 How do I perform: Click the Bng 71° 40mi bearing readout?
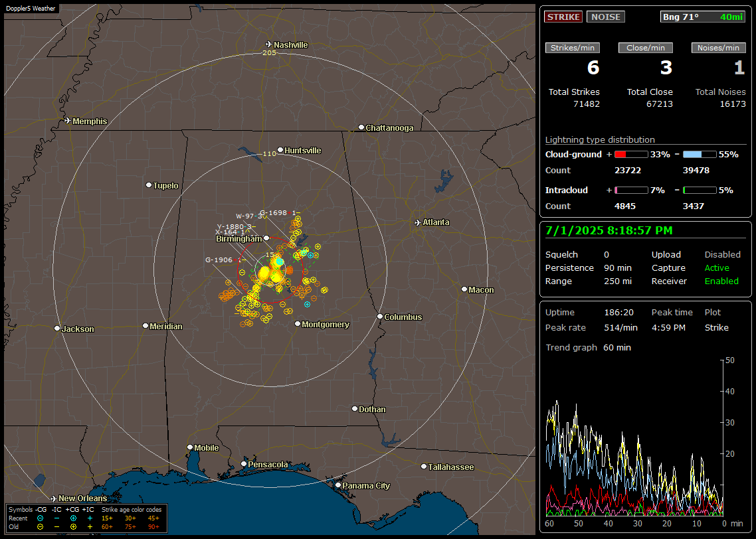702,17
